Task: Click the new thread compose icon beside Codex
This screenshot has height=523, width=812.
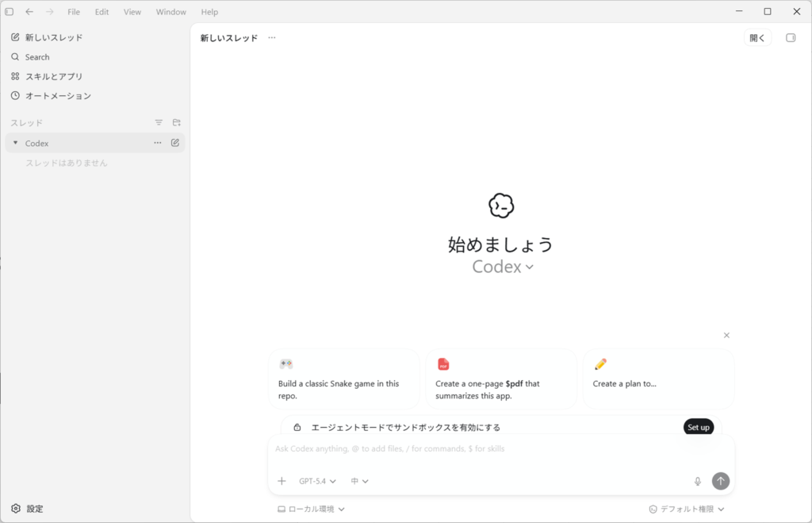Action: click(x=175, y=143)
